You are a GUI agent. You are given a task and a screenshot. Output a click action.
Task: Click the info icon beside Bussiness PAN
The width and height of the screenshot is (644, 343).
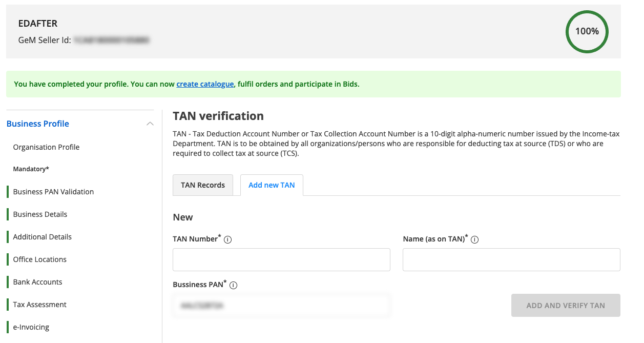click(x=233, y=285)
